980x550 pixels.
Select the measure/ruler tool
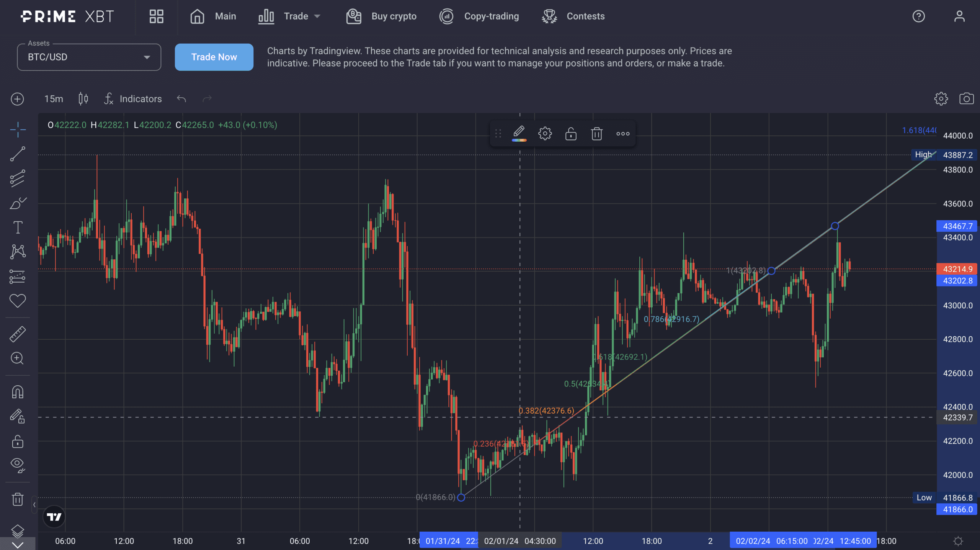pos(18,333)
